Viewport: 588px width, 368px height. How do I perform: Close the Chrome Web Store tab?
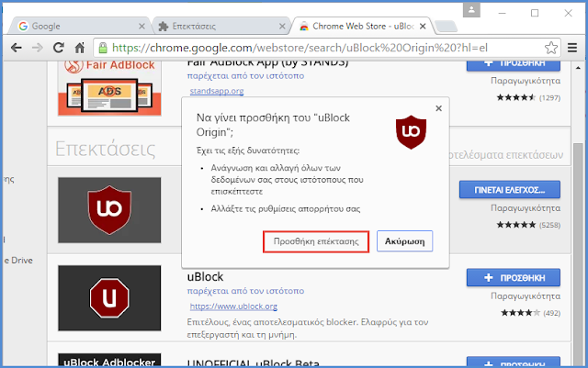(423, 27)
